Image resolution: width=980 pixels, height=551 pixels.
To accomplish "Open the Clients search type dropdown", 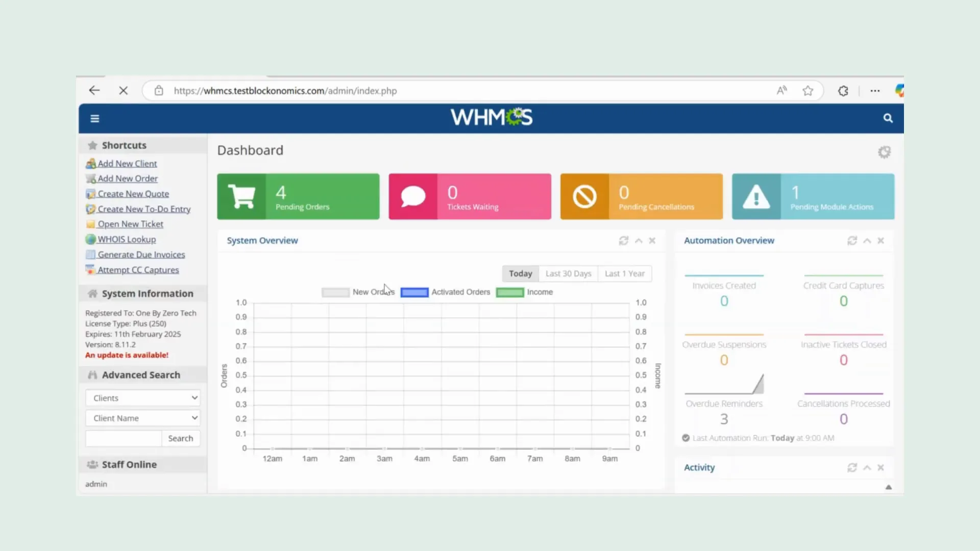I will 143,398.
